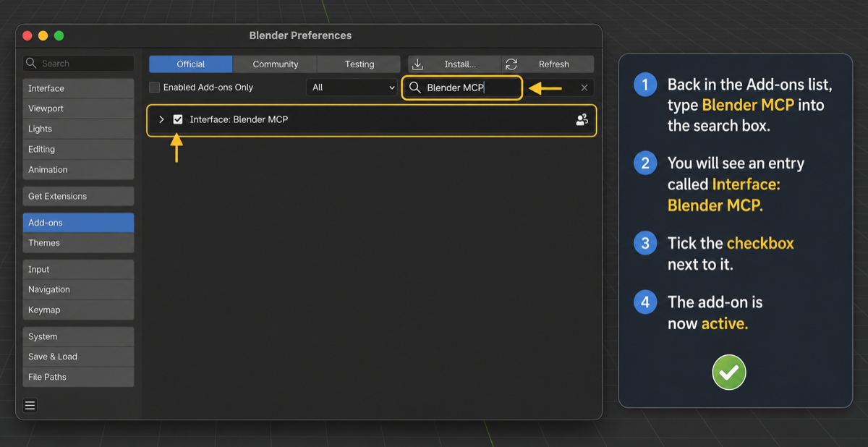Click the Install... button

coord(454,64)
